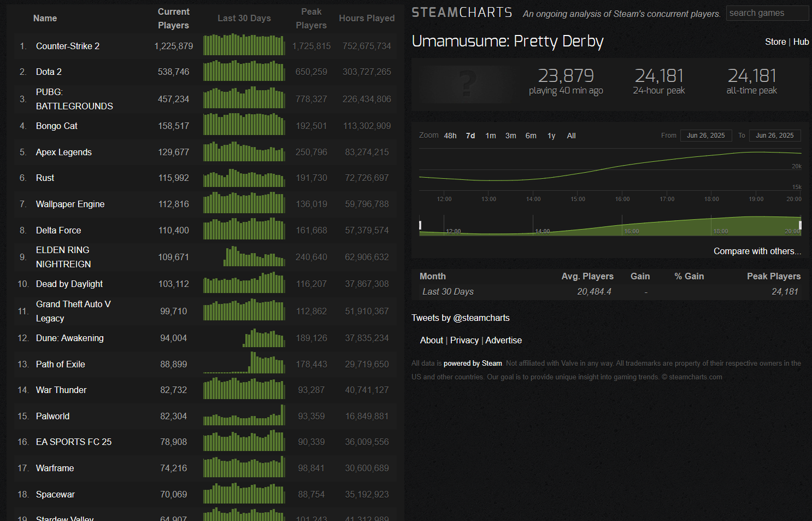The image size is (812, 521).
Task: Open Rust game page
Action: click(x=45, y=178)
